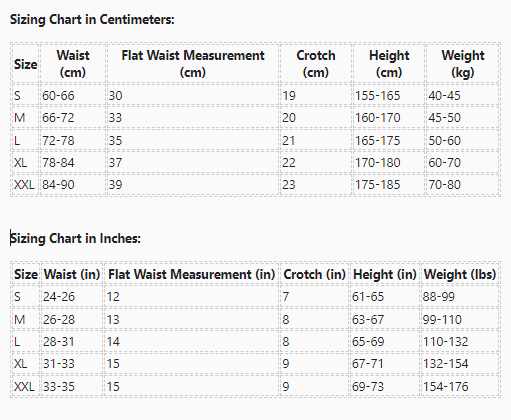This screenshot has width=511, height=420.
Task: Click the 72-78 waist cell for size L
Action: tap(73, 140)
